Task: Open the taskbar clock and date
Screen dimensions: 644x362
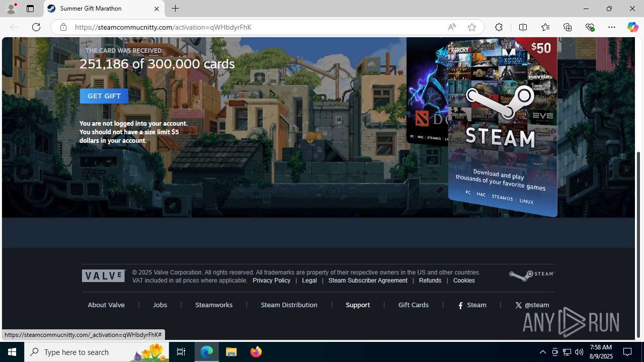Action: coord(600,351)
